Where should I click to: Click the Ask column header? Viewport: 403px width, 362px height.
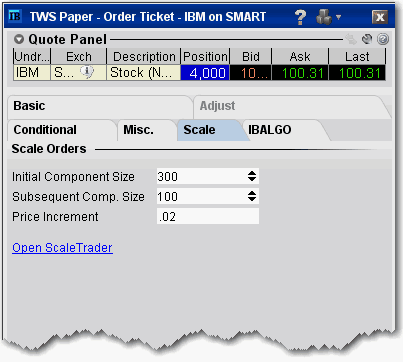pos(300,56)
